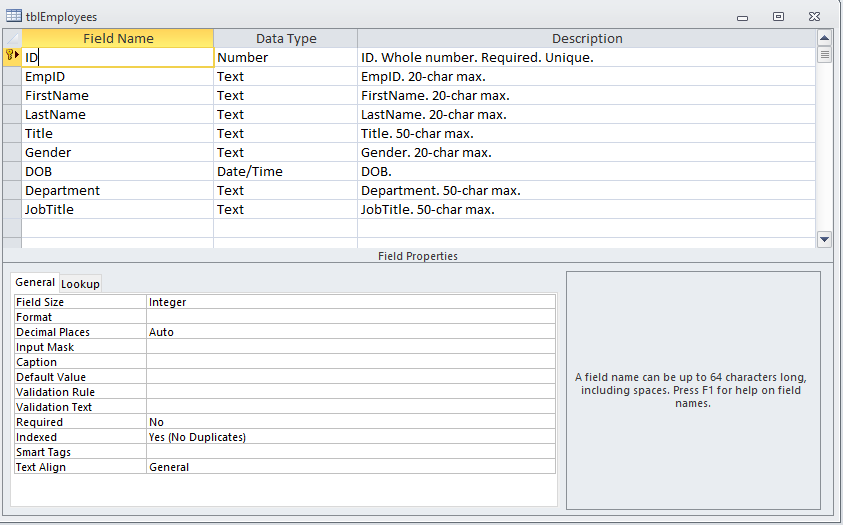Click the empty Default Value property value
This screenshot has height=525, width=843.
click(351, 377)
